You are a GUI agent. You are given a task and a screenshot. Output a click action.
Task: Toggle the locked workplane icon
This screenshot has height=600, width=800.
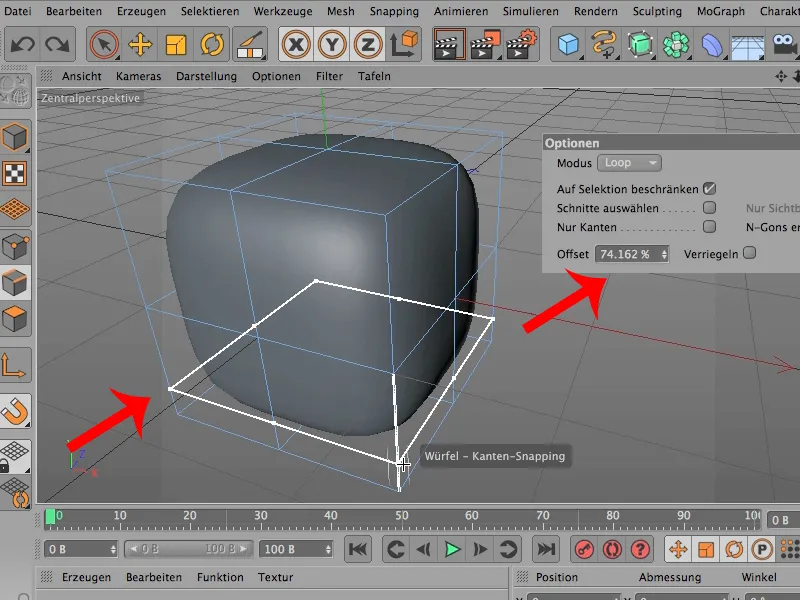pyautogui.click(x=14, y=456)
